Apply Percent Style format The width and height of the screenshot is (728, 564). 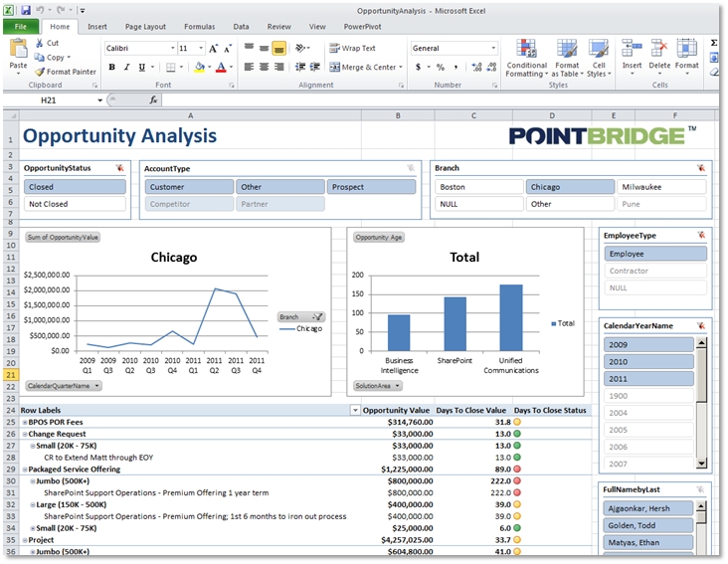pos(441,68)
